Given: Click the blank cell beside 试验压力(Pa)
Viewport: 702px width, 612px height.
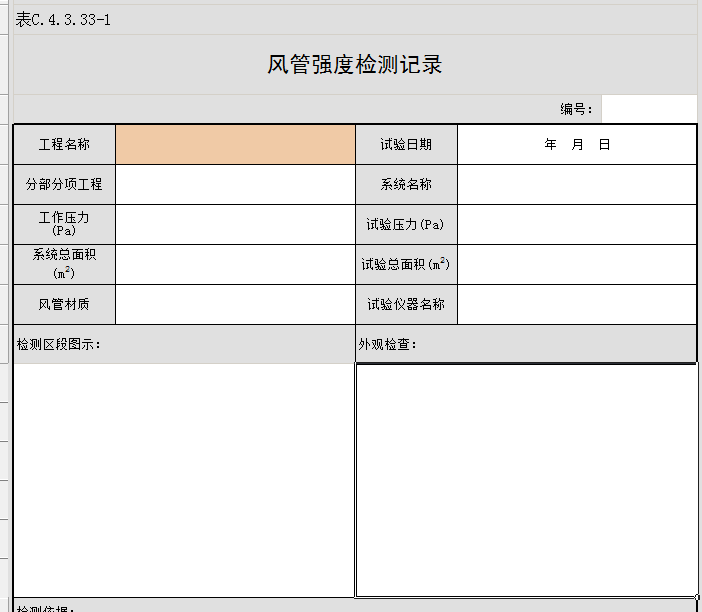Looking at the screenshot, I should [x=576, y=224].
